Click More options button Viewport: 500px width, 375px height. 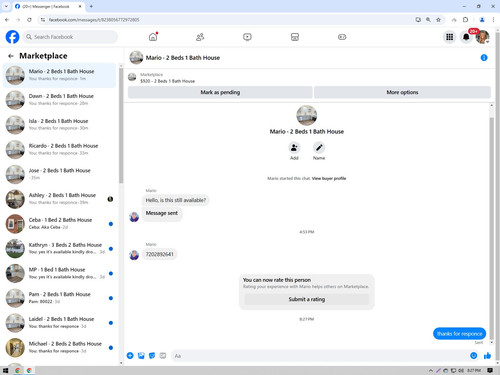tap(402, 92)
